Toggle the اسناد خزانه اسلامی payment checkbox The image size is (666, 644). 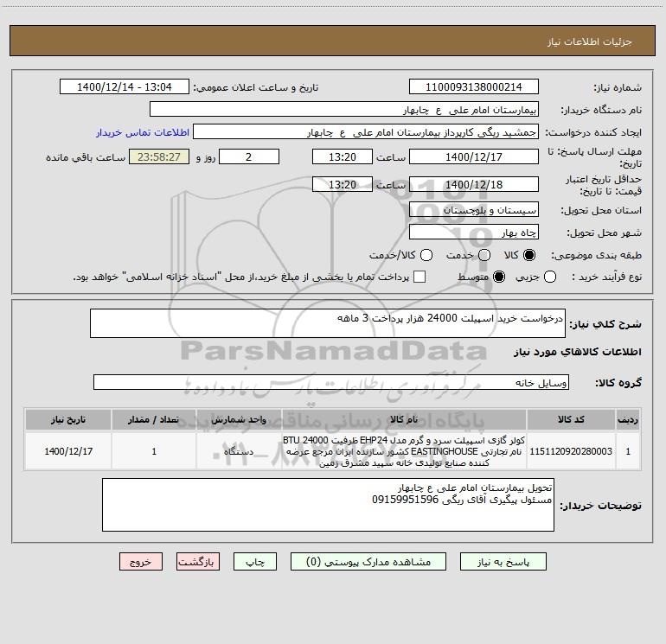coord(419,277)
